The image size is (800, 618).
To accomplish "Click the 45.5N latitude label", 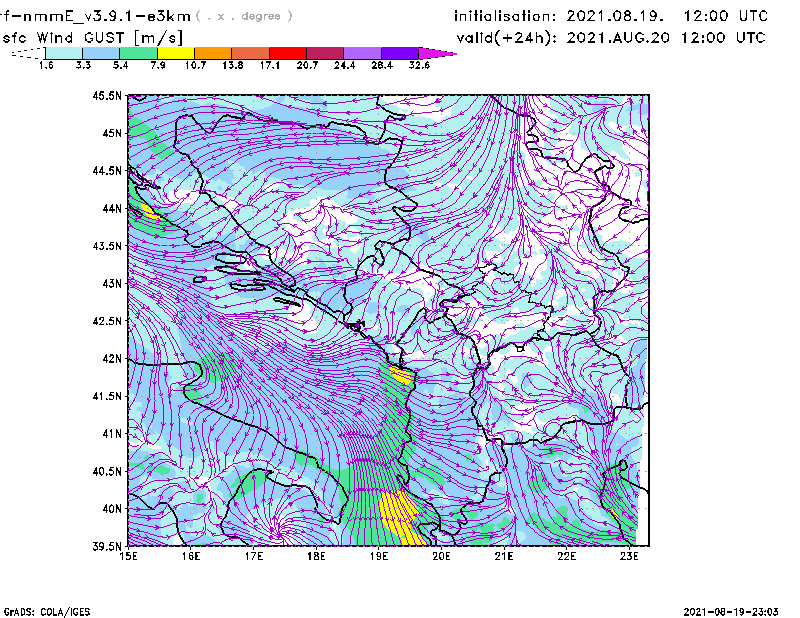I will 107,95.
